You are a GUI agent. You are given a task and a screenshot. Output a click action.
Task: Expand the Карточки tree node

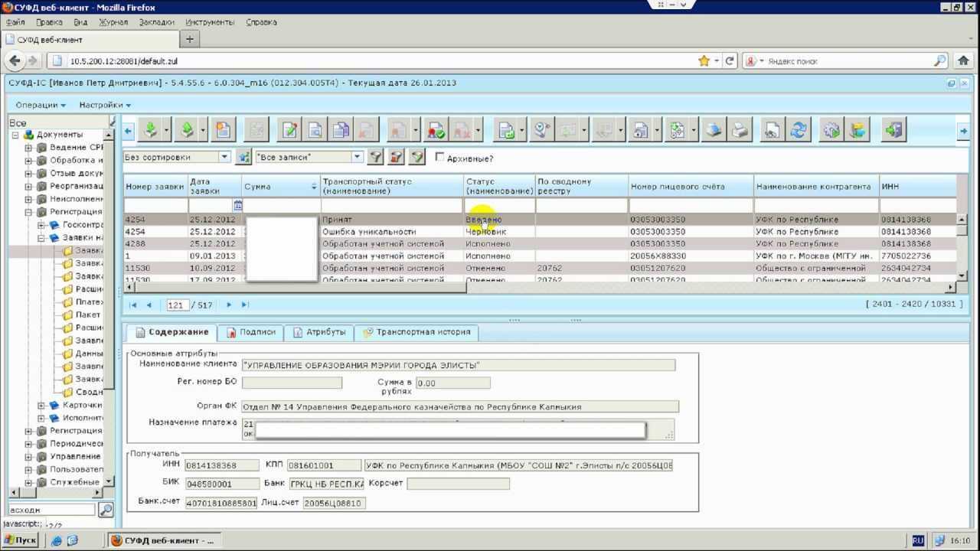[41, 405]
